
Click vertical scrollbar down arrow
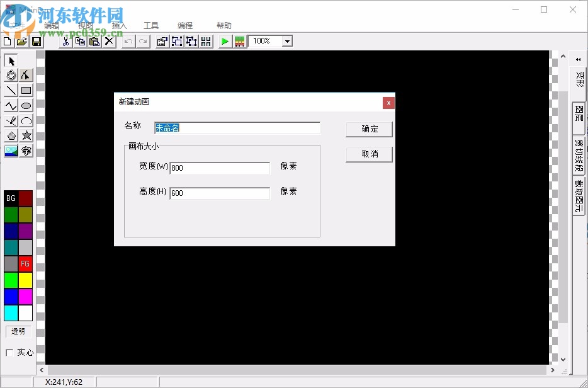[563, 359]
